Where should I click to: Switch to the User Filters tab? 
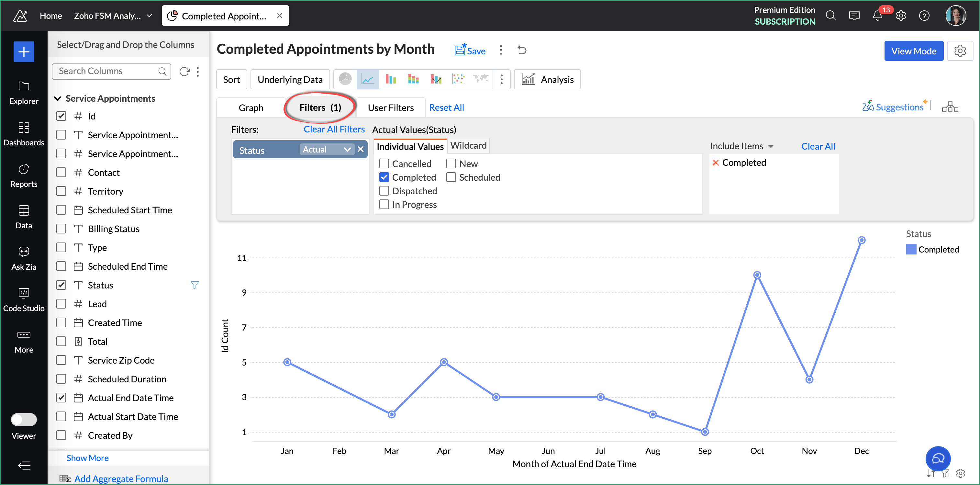pyautogui.click(x=390, y=108)
